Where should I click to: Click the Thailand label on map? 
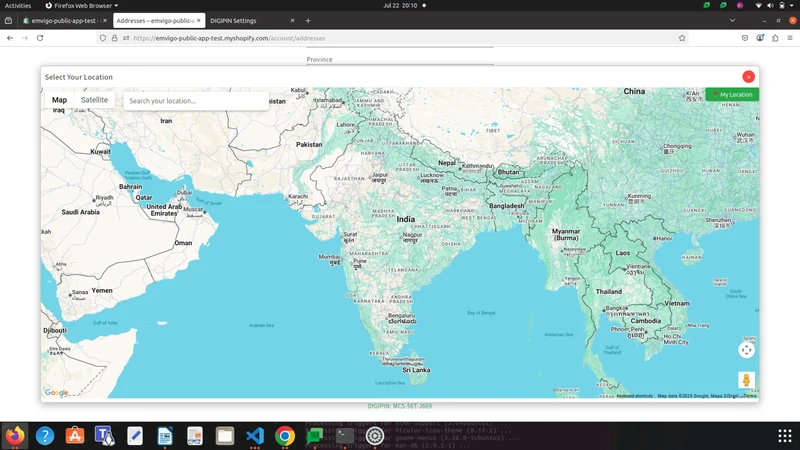point(609,291)
